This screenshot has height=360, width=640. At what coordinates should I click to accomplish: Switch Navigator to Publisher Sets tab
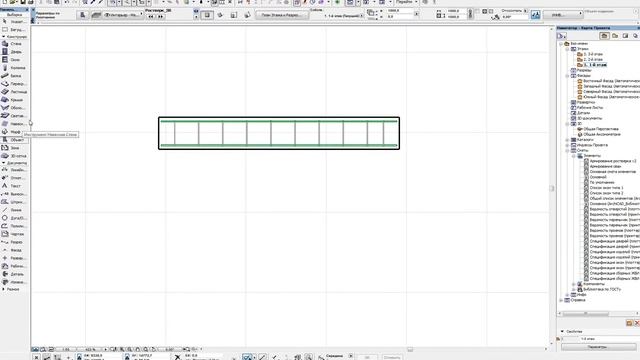[x=636, y=36]
